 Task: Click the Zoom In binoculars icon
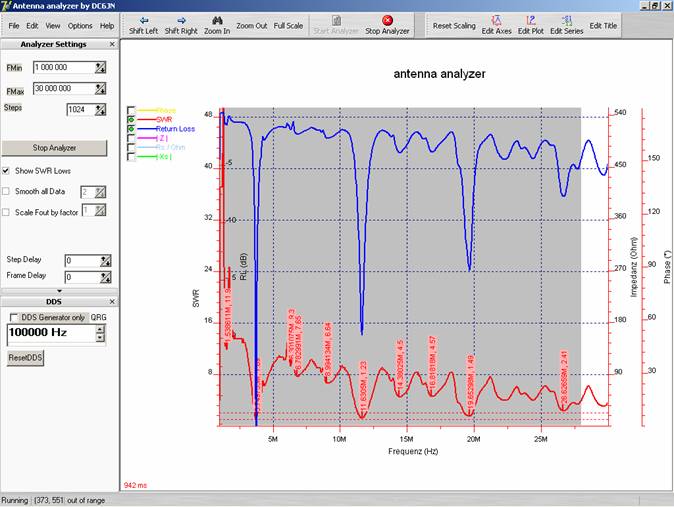point(216,19)
